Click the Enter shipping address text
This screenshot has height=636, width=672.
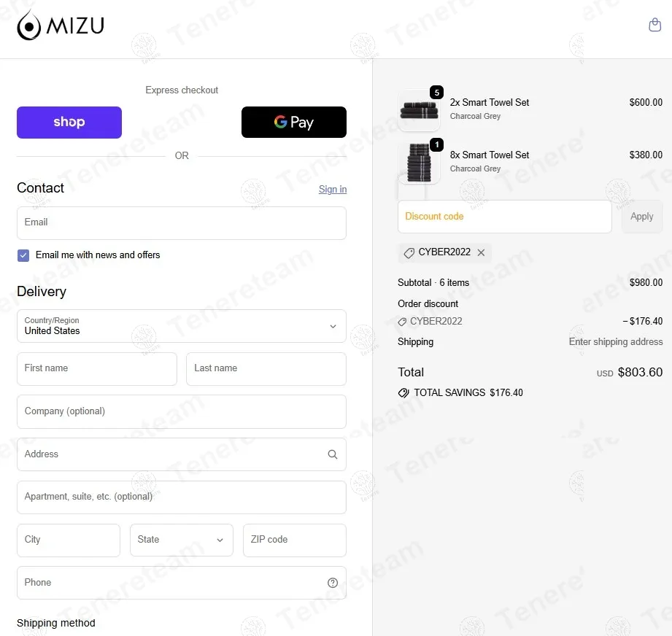click(615, 342)
